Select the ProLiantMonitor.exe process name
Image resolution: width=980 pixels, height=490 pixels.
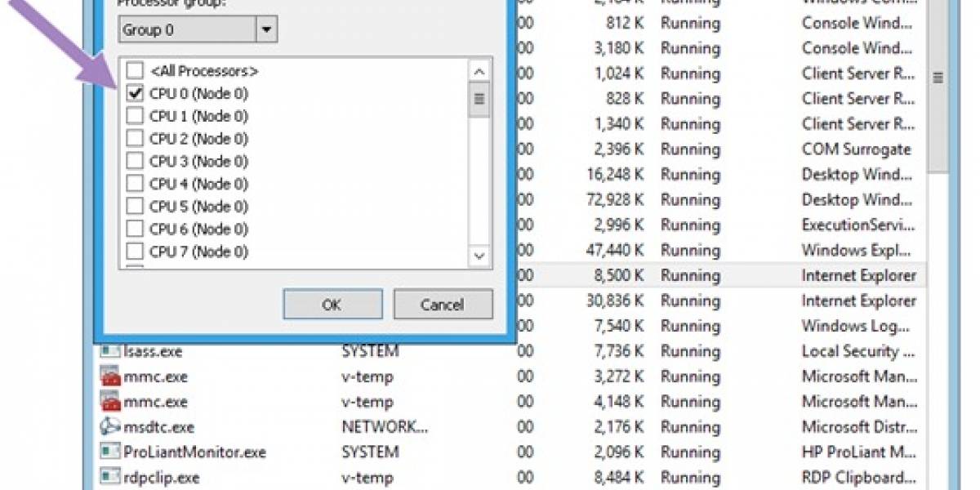pos(195,452)
